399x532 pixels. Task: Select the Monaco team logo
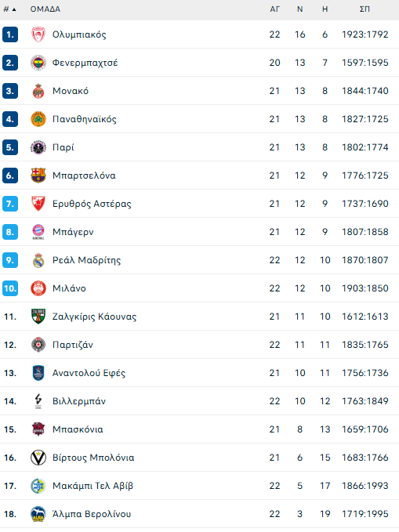38,91
